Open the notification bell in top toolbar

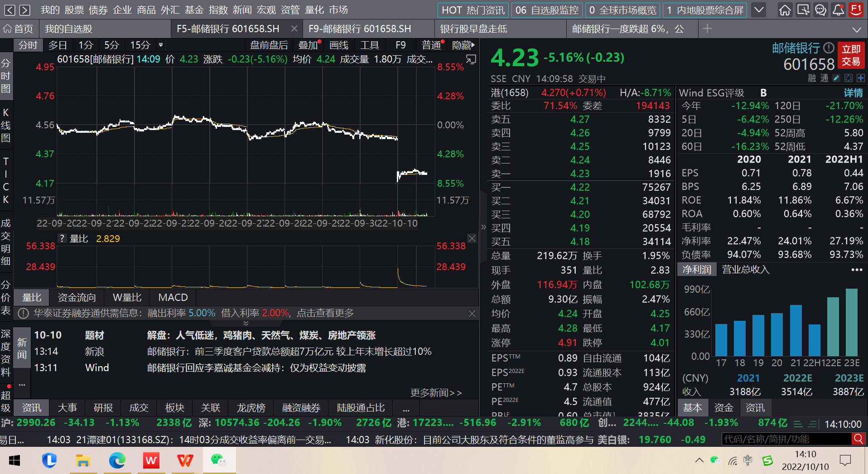point(838,10)
